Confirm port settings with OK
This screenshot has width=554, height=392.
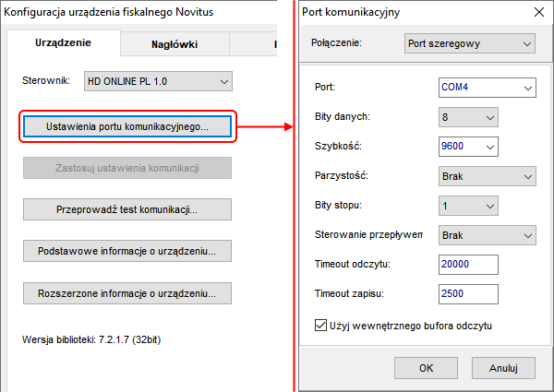pos(426,368)
